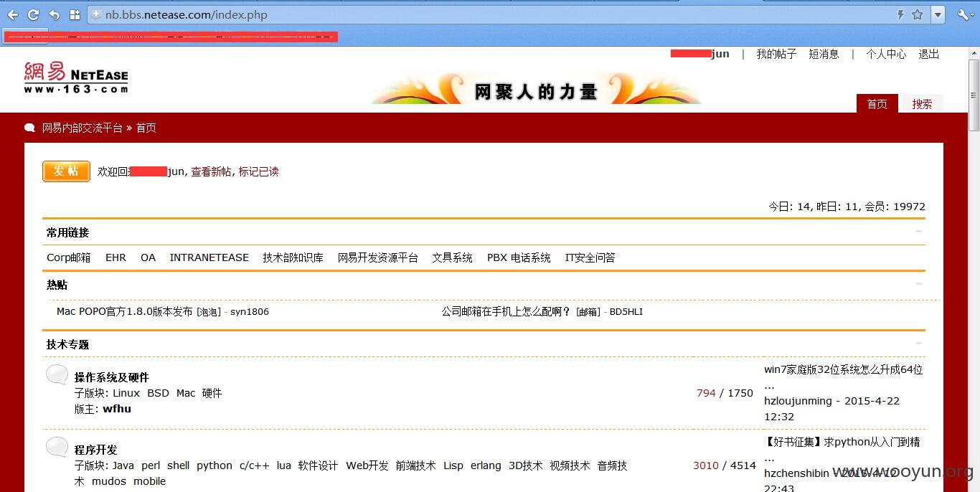Screen dimensions: 980x492
Task: Click the 网聚人的力量 banner image
Action: point(536,90)
